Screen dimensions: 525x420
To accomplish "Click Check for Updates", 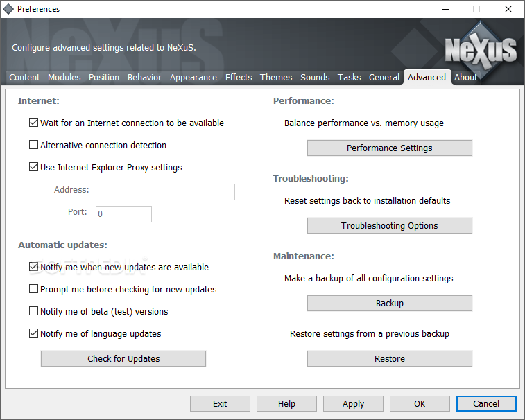I will pyautogui.click(x=123, y=359).
